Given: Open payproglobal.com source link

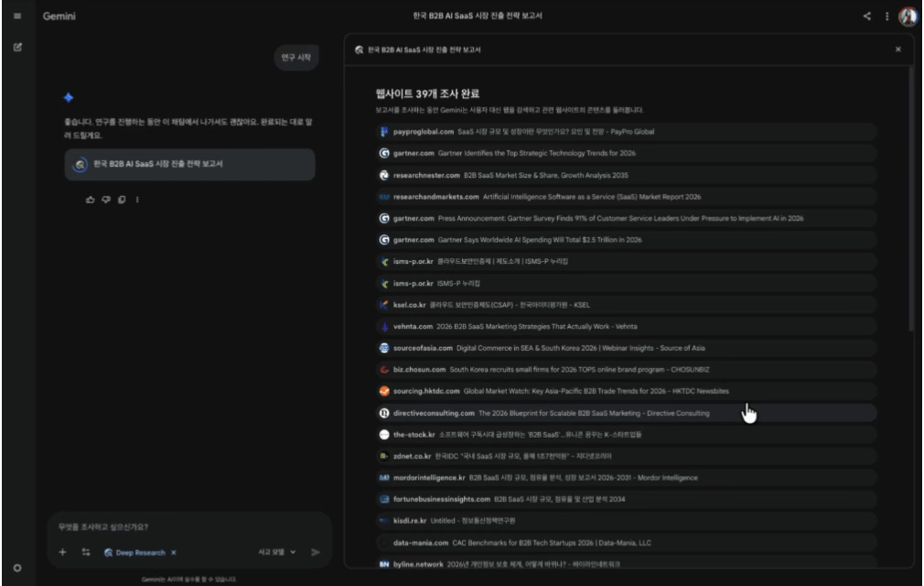Looking at the screenshot, I should point(627,132).
